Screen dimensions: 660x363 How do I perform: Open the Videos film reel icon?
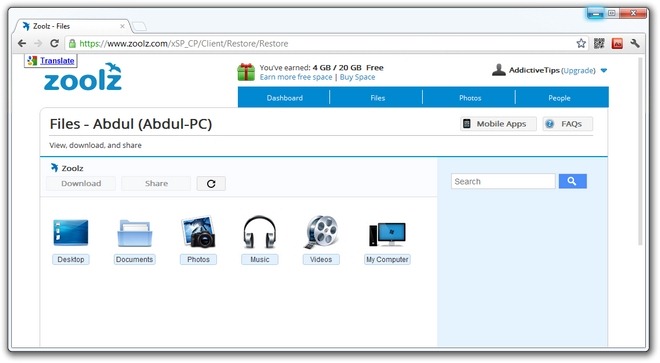(x=321, y=232)
